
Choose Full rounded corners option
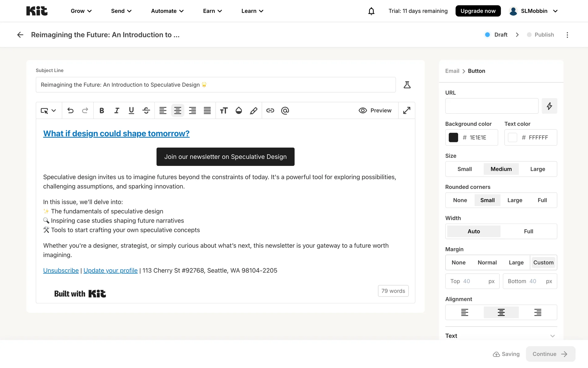(x=542, y=200)
